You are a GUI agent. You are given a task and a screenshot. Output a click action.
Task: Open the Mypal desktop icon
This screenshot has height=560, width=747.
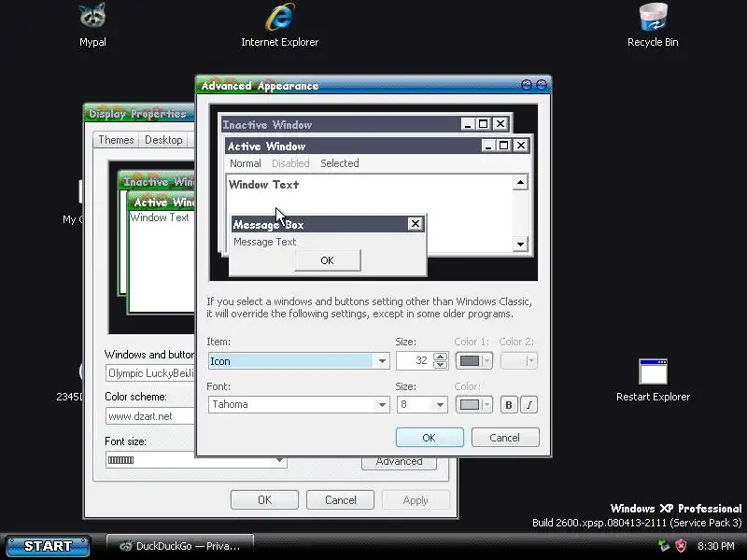click(x=92, y=25)
